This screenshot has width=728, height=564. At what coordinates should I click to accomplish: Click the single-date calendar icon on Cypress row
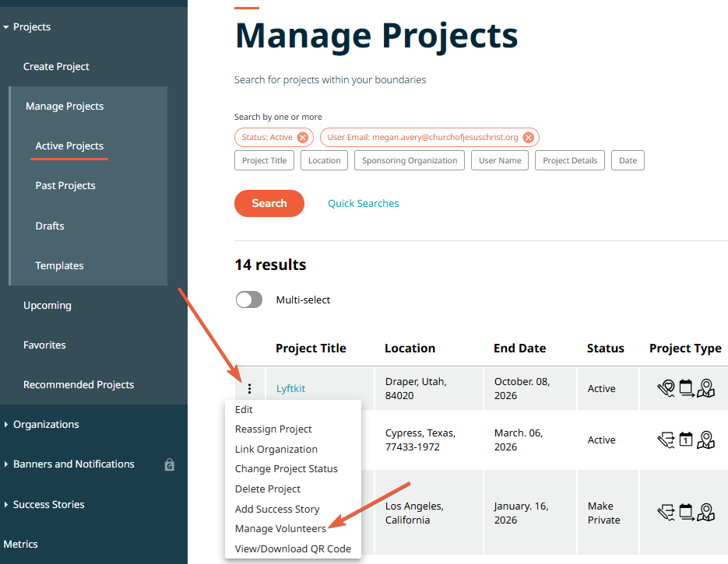pyautogui.click(x=686, y=439)
